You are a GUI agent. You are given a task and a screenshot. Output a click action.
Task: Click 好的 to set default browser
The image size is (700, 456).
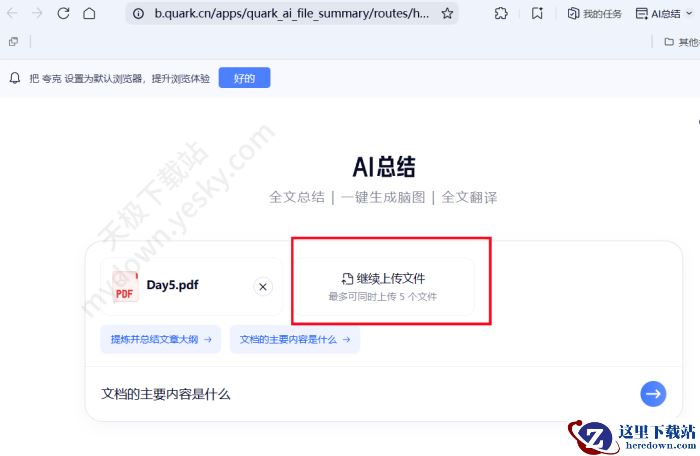point(244,78)
